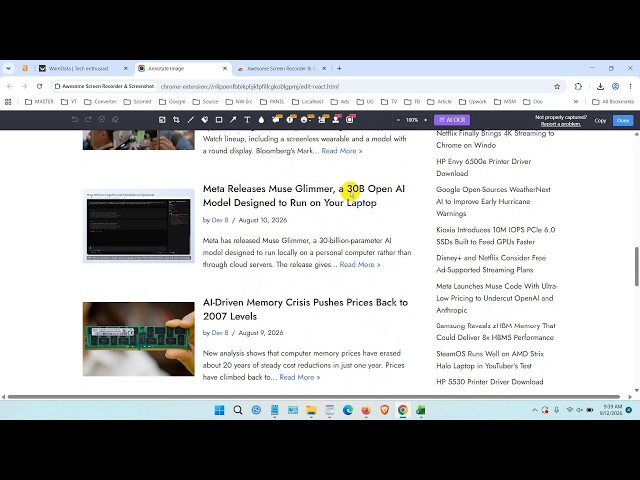Click the Copy button
This screenshot has height=480, width=640.
(600, 120)
